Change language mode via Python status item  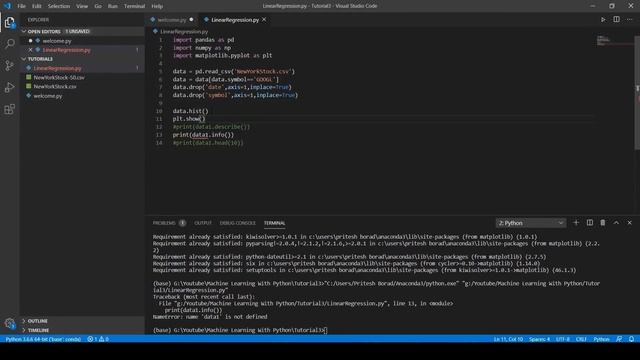click(601, 339)
